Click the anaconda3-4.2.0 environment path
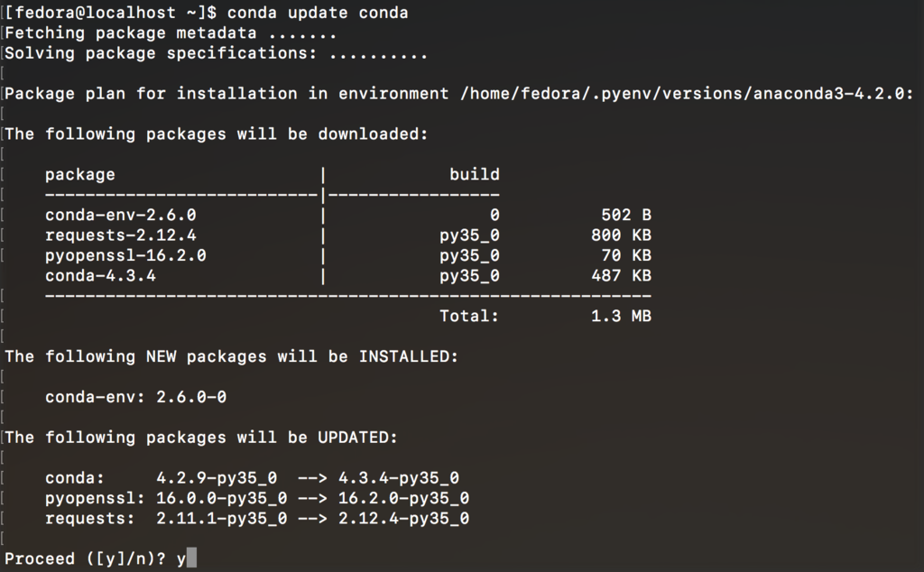Viewport: 924px width, 572px height. tap(687, 94)
